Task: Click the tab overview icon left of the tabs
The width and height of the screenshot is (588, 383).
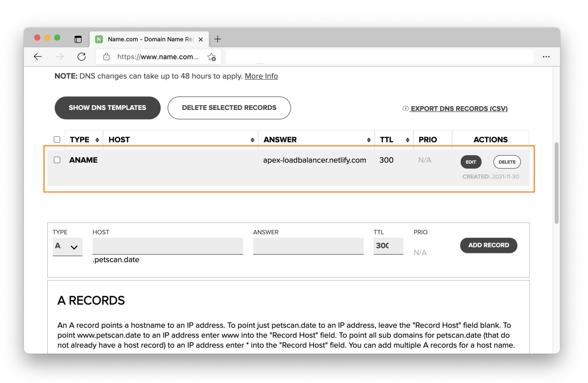Action: point(79,39)
